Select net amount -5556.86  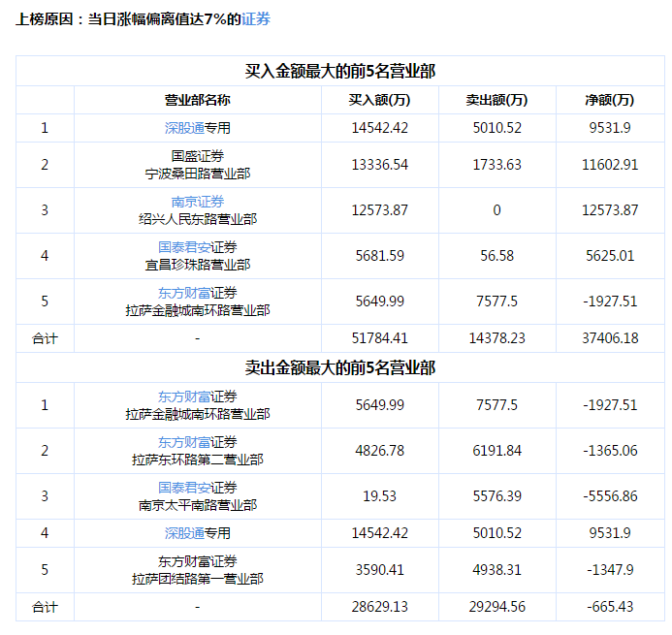point(610,496)
